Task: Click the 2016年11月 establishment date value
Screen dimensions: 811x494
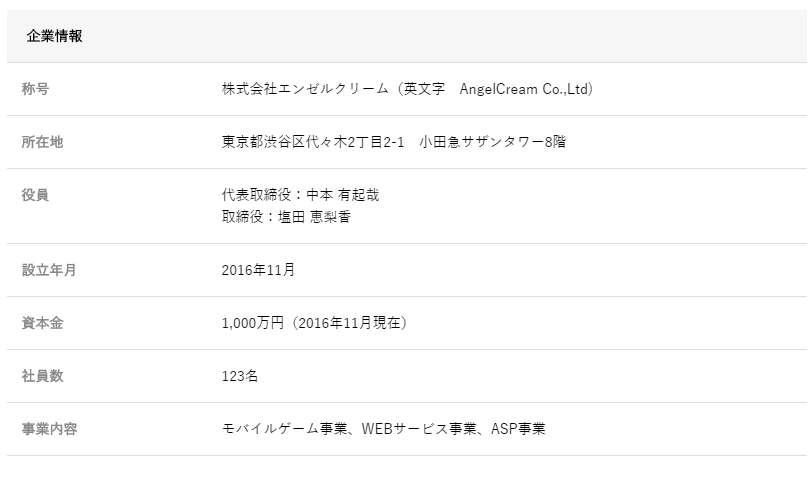Action: (x=258, y=270)
